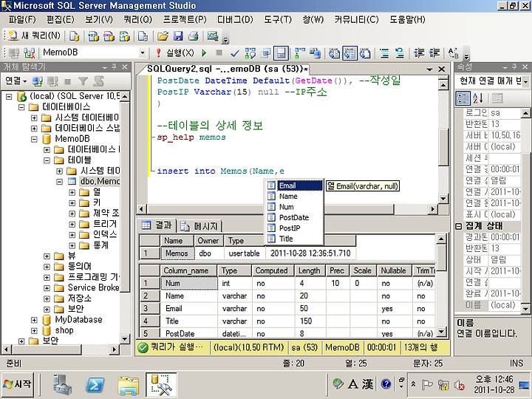Click the volume speaker tray icon

459,385
